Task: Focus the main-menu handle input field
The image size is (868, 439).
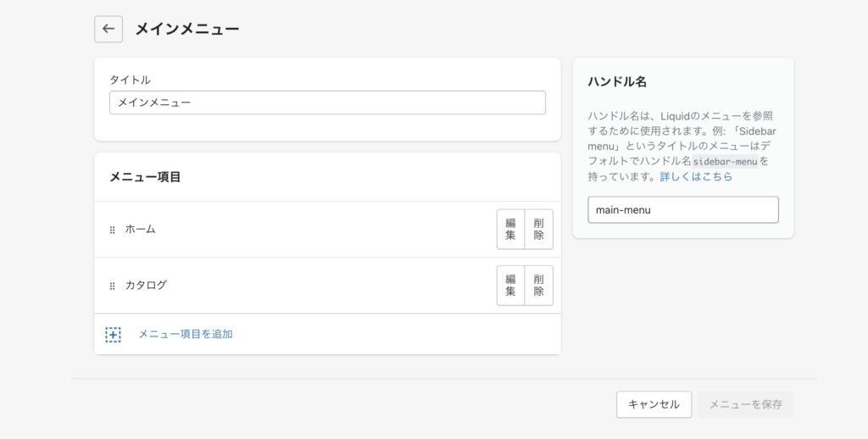Action: pos(682,210)
